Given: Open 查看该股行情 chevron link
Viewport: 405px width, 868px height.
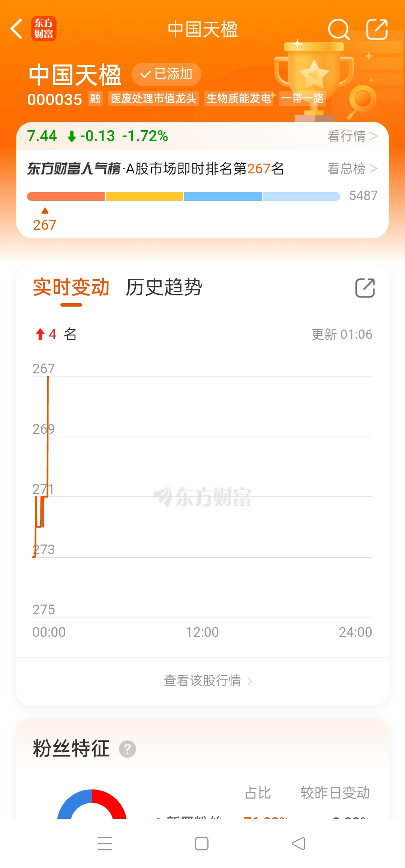Looking at the screenshot, I should (208, 680).
